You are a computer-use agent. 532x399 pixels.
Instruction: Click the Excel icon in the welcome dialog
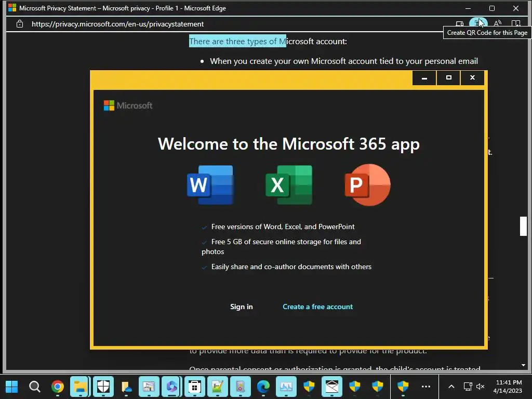289,185
